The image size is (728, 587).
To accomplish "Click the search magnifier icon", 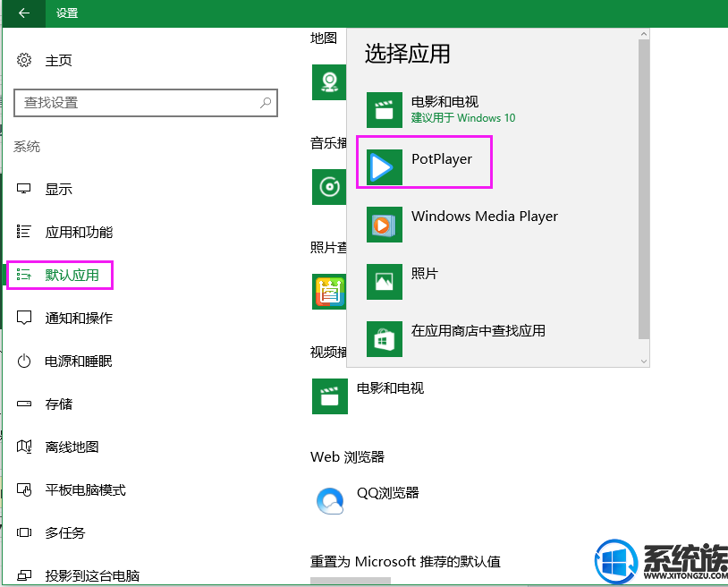I will [x=266, y=102].
